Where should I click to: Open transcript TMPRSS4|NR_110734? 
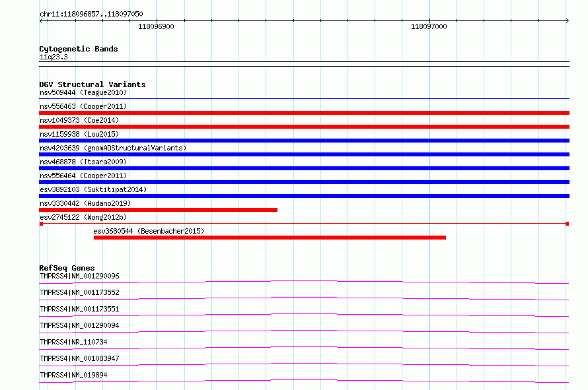click(x=73, y=342)
